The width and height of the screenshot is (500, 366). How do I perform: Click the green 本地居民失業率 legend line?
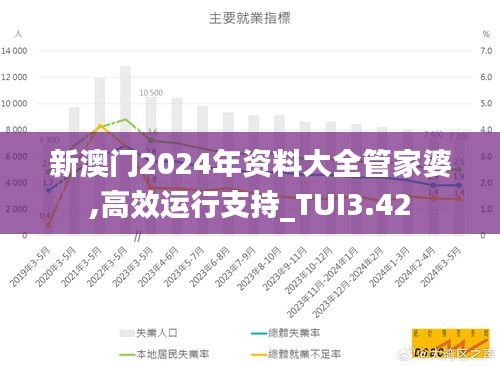tap(127, 354)
